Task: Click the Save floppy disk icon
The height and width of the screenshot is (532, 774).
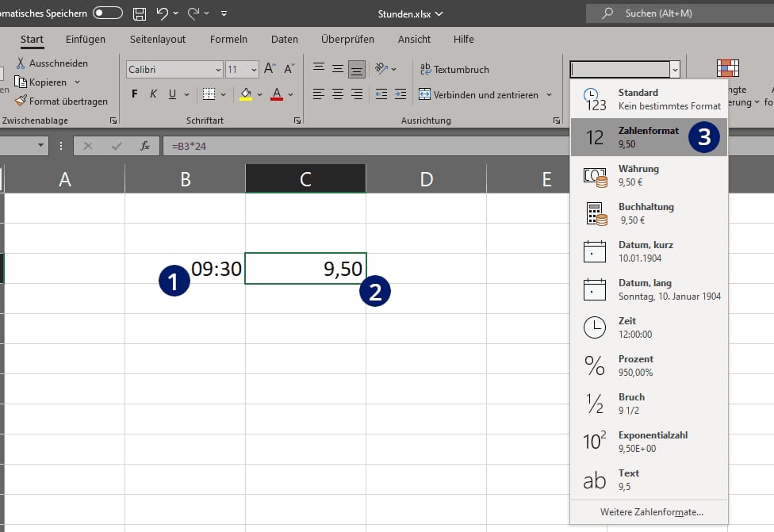Action: [x=140, y=13]
